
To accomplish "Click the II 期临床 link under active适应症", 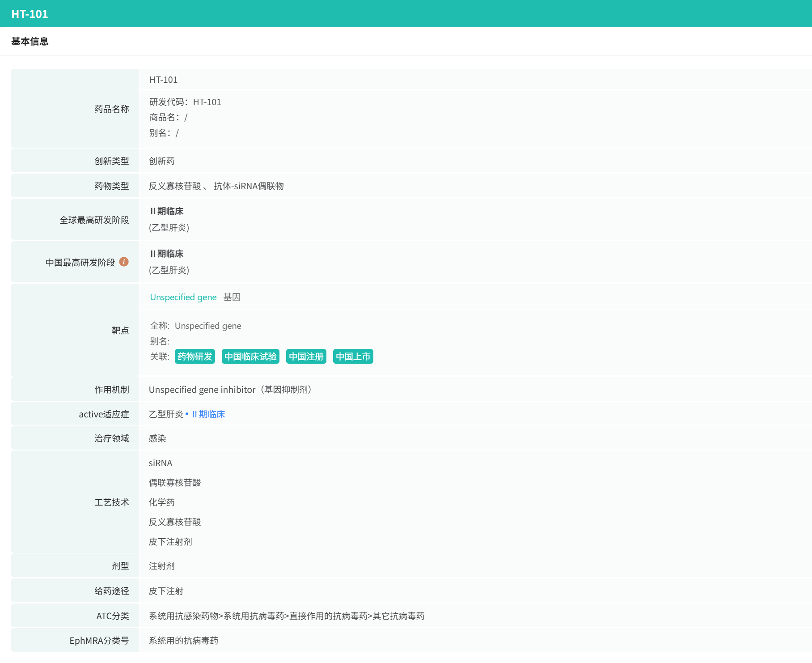I will (x=208, y=414).
